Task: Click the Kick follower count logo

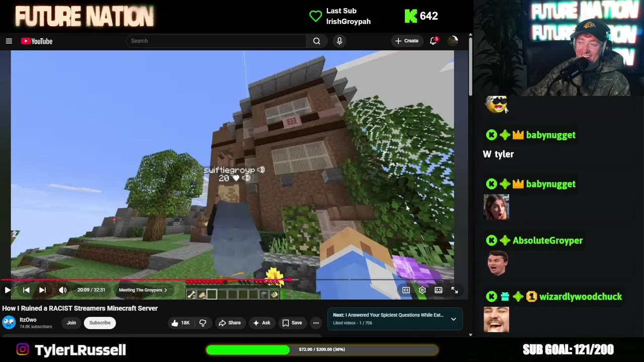Action: click(411, 16)
